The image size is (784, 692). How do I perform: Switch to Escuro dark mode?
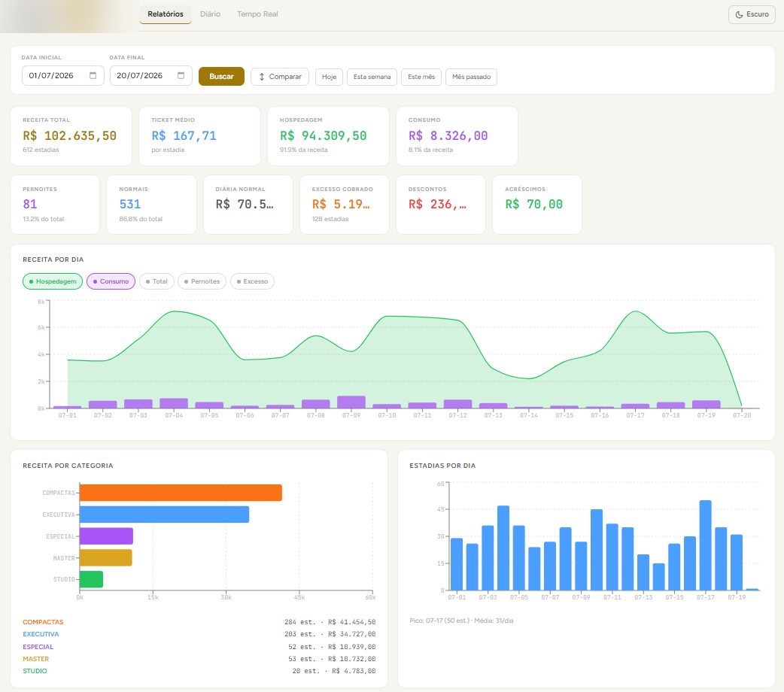(x=752, y=14)
